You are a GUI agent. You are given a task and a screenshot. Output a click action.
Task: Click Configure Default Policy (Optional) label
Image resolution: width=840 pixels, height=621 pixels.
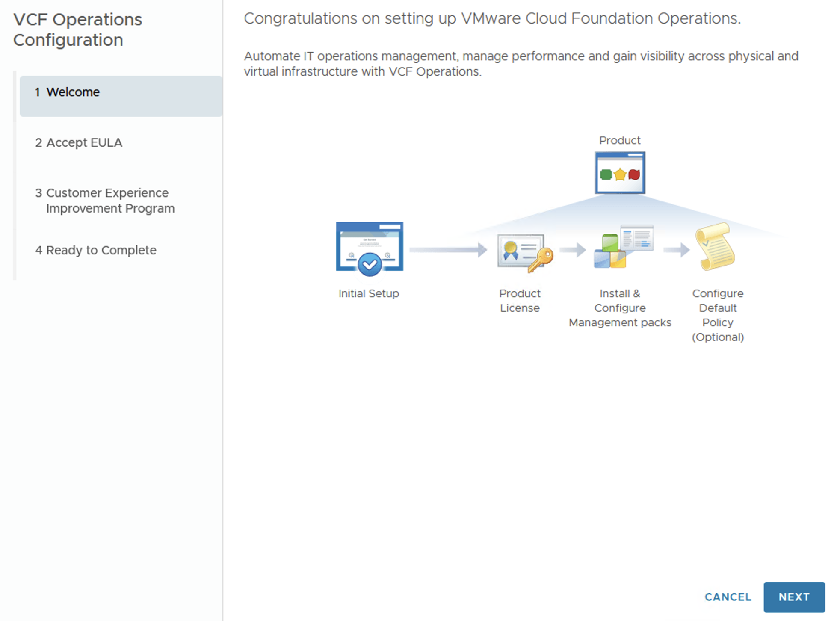(x=718, y=315)
